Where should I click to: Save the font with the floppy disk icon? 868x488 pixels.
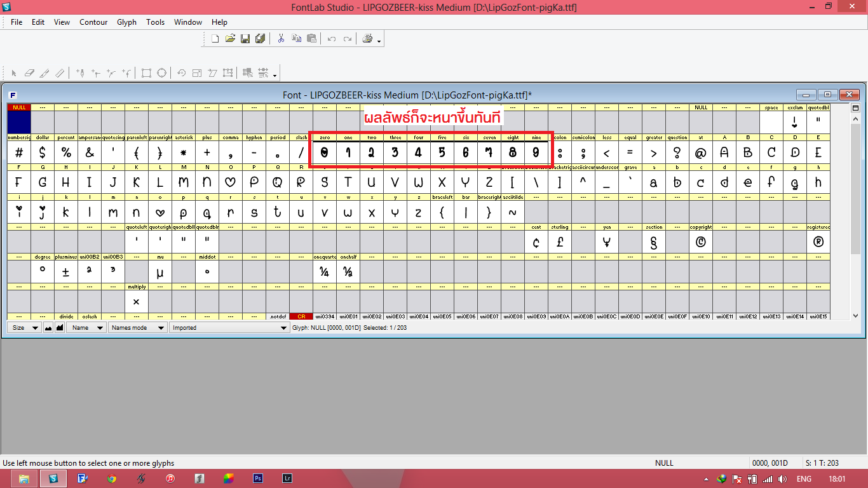(245, 39)
